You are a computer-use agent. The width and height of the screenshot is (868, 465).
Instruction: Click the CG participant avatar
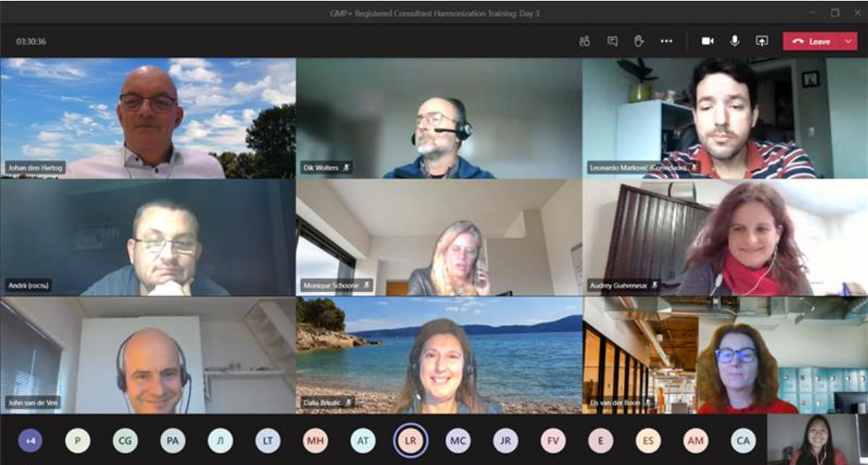tap(125, 440)
